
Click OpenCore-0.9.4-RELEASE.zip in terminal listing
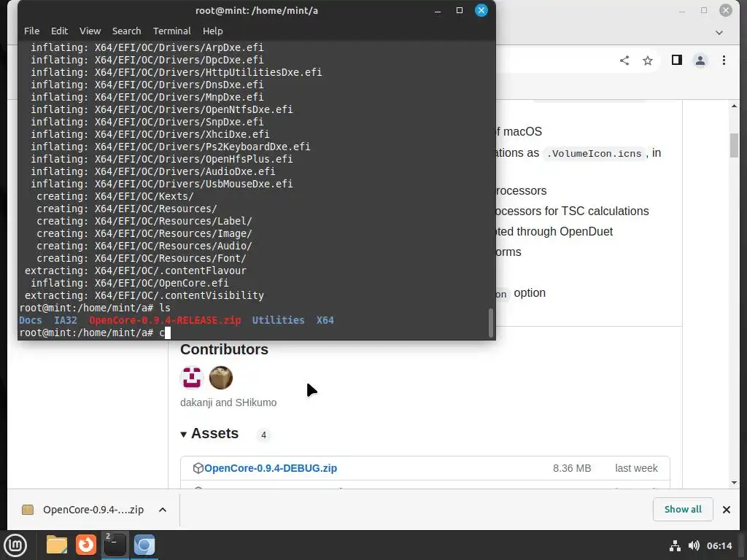pos(165,320)
